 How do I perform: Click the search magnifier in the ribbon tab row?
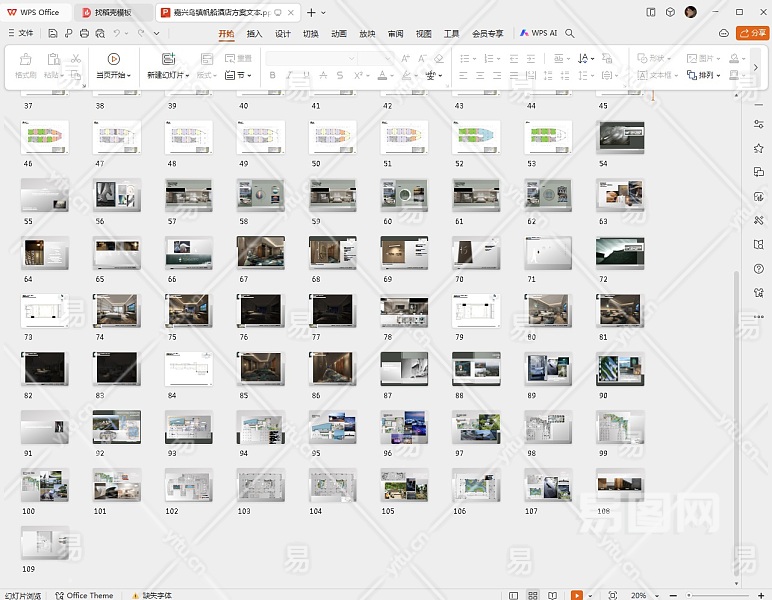570,33
